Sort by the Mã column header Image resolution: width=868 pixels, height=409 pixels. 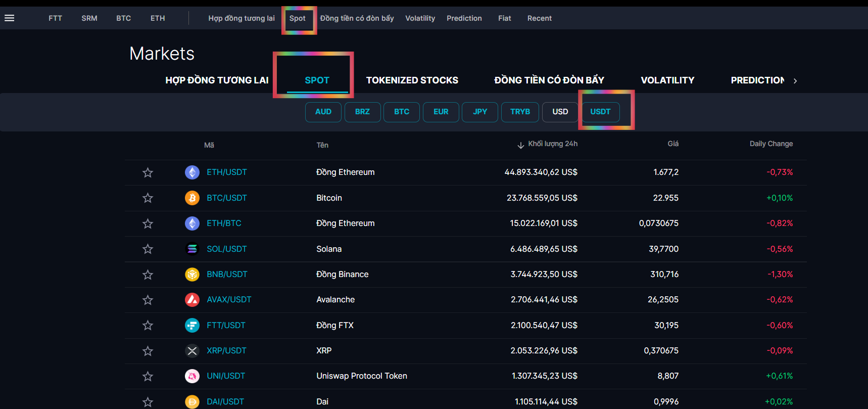209,145
